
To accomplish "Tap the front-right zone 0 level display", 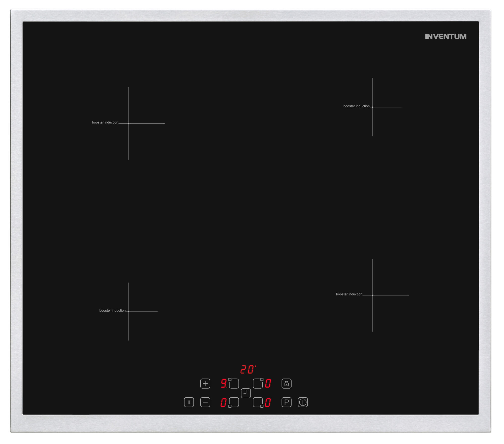I will click(268, 402).
